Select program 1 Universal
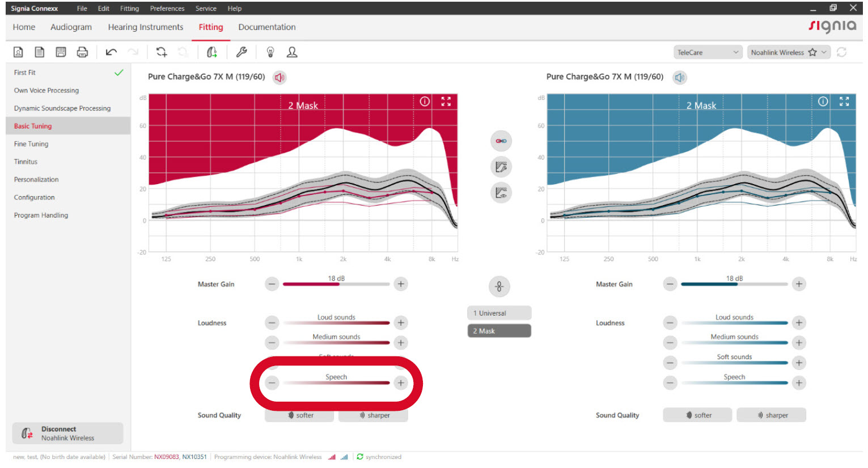The image size is (868, 468). tap(499, 313)
